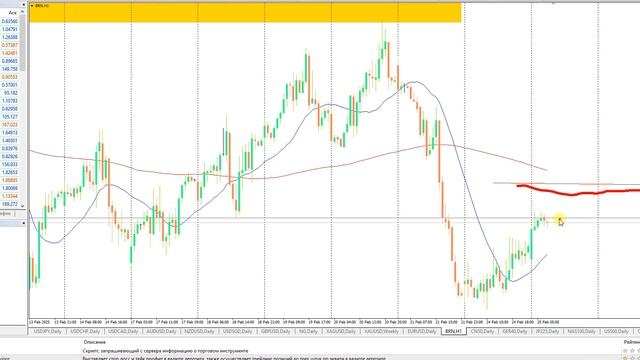Switch to the AUDUSD,Daily chart tab
The width and height of the screenshot is (640, 360).
tap(161, 331)
